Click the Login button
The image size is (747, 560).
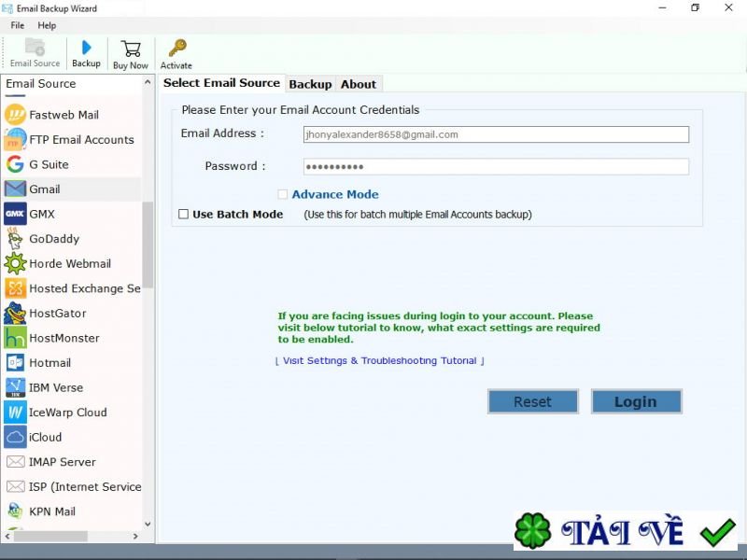pos(636,401)
